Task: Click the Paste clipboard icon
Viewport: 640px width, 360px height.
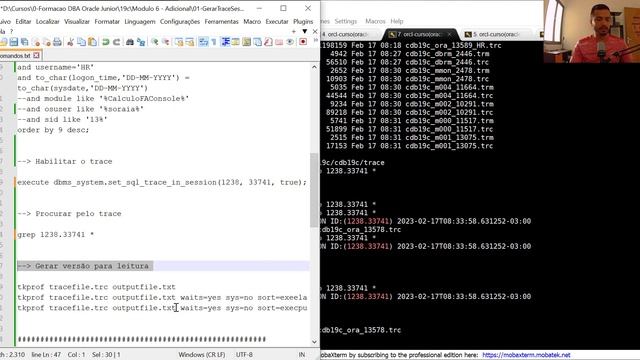Action: point(92,42)
